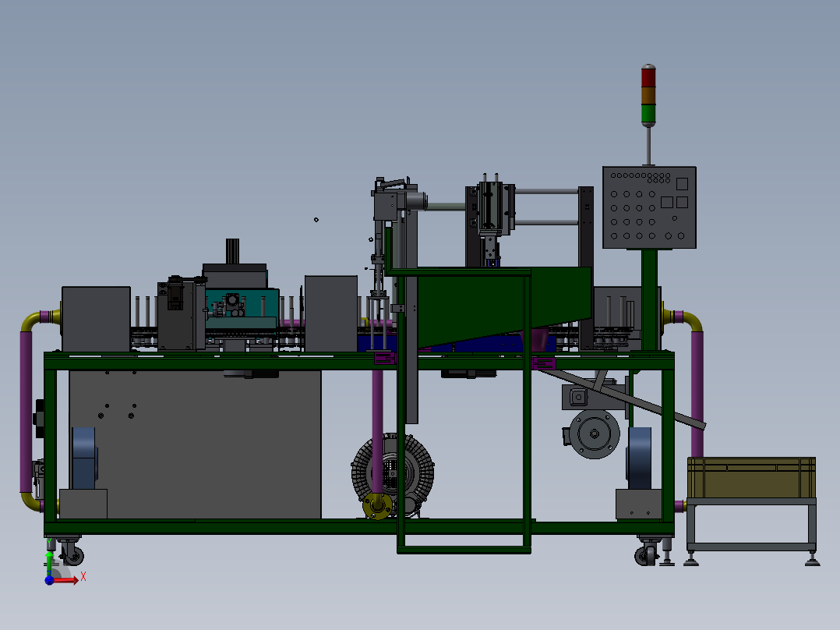Screen dimensions: 840x630
Task: Select the amber segment of the signal tower light
Action: coord(649,95)
